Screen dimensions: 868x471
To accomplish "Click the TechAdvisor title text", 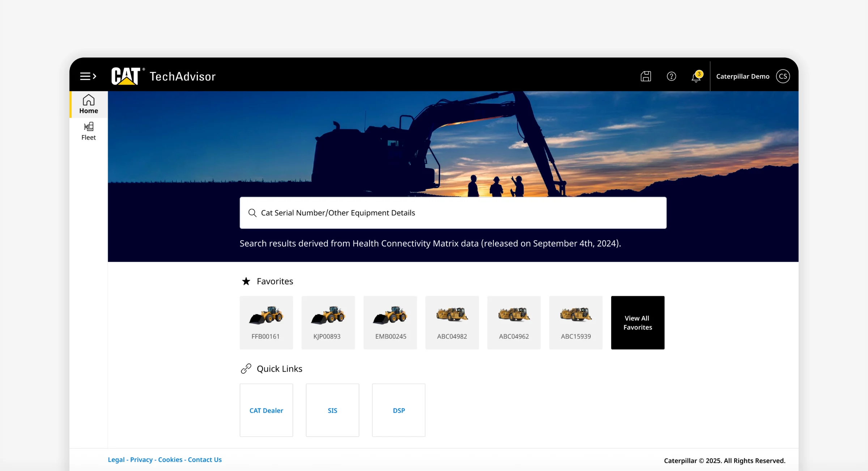I will coord(183,76).
